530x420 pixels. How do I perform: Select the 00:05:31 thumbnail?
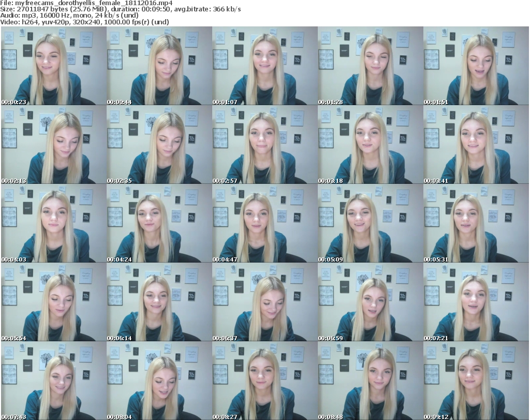click(x=475, y=223)
